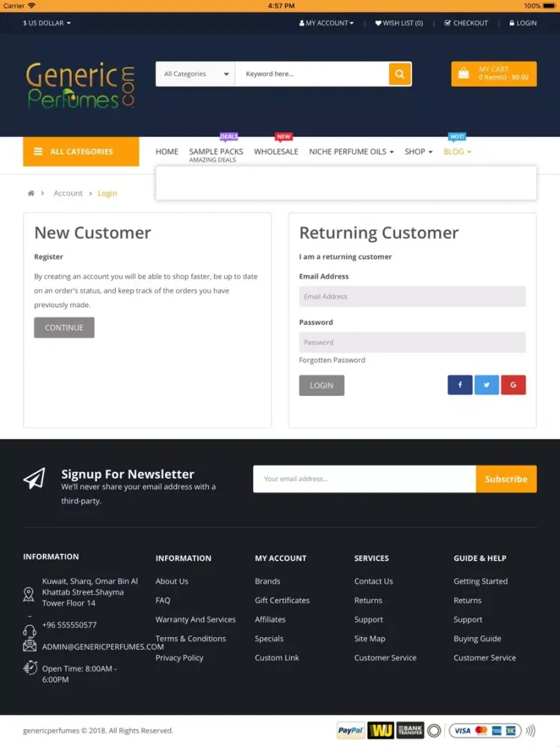560x747 pixels.
Task: Click the Login breadcrumb text
Action: 107,193
